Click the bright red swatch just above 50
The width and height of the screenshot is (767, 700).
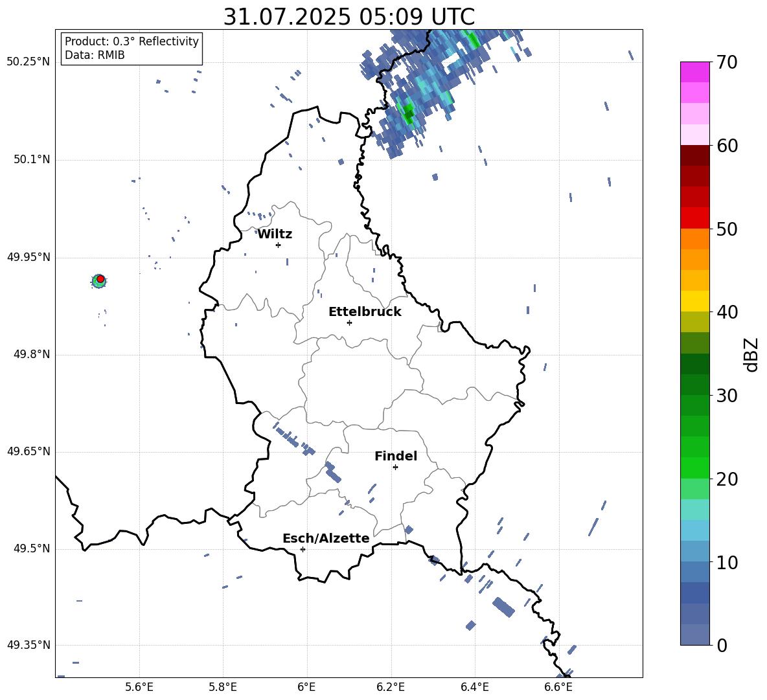694,218
